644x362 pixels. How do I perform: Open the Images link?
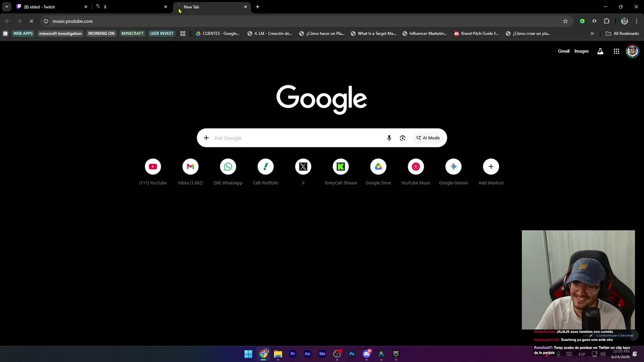582,51
